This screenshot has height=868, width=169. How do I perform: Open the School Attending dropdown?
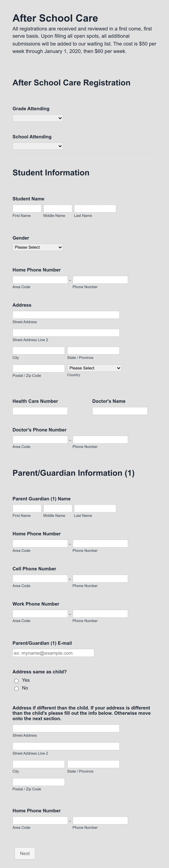37,146
